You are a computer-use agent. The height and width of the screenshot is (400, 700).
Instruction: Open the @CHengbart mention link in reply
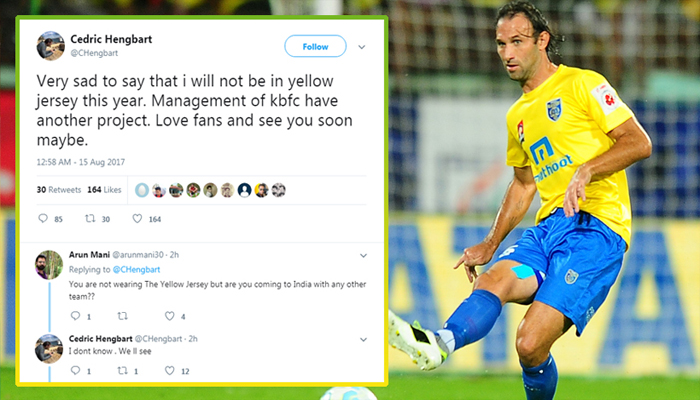(136, 269)
